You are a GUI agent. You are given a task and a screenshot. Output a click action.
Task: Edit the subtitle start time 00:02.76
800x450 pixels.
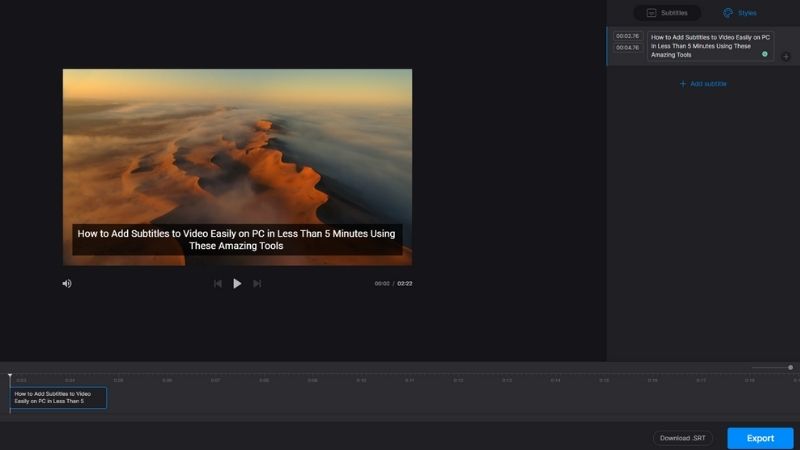point(628,36)
